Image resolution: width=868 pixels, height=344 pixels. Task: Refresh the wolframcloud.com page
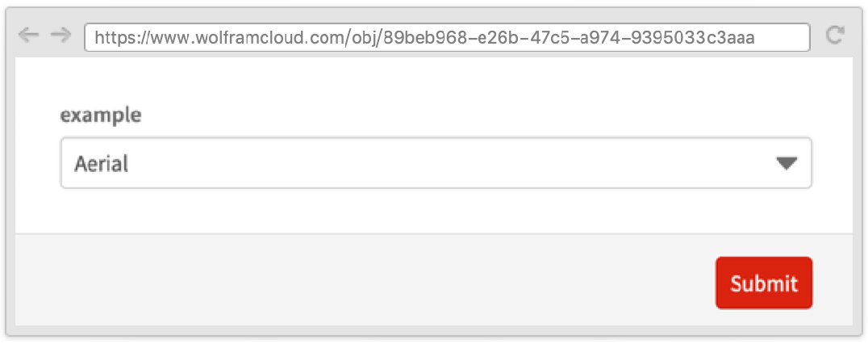pyautogui.click(x=836, y=36)
